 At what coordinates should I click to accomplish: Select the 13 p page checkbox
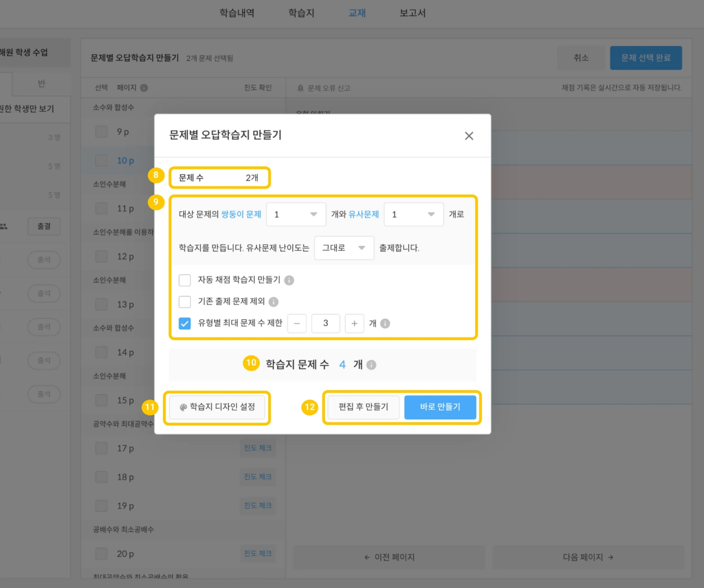point(101,304)
